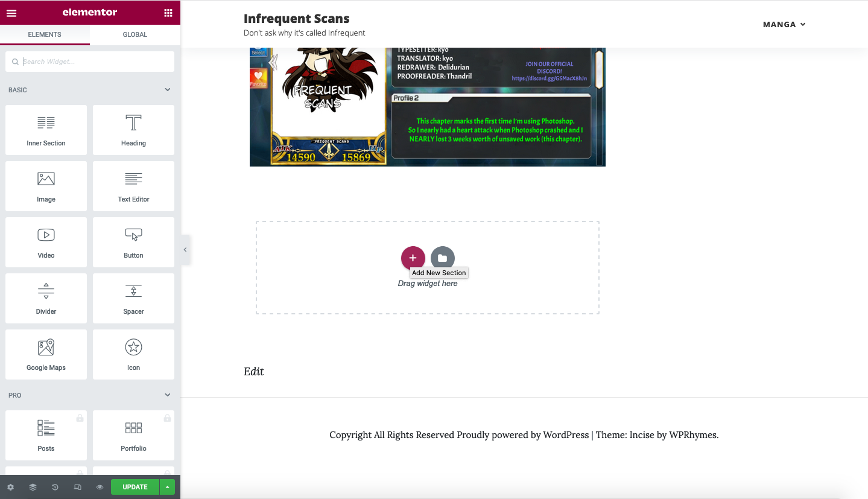
Task: Expand the MANGA navigation dropdown
Action: click(784, 24)
